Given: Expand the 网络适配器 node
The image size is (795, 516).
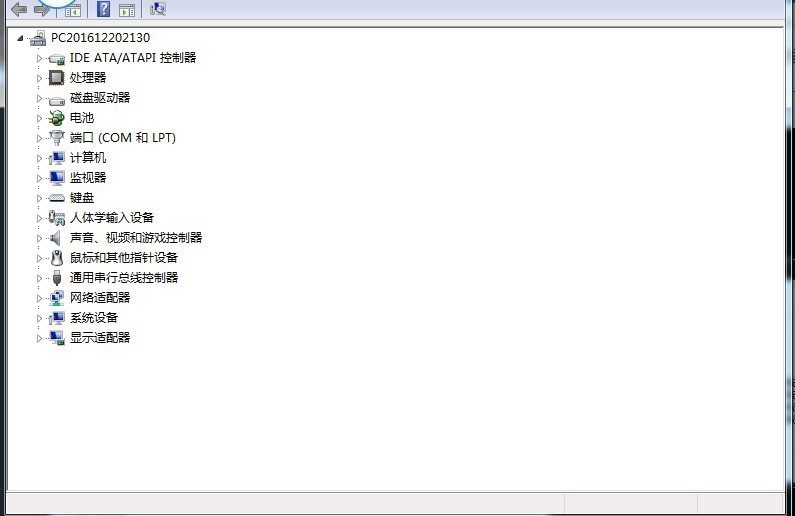Looking at the screenshot, I should point(40,298).
